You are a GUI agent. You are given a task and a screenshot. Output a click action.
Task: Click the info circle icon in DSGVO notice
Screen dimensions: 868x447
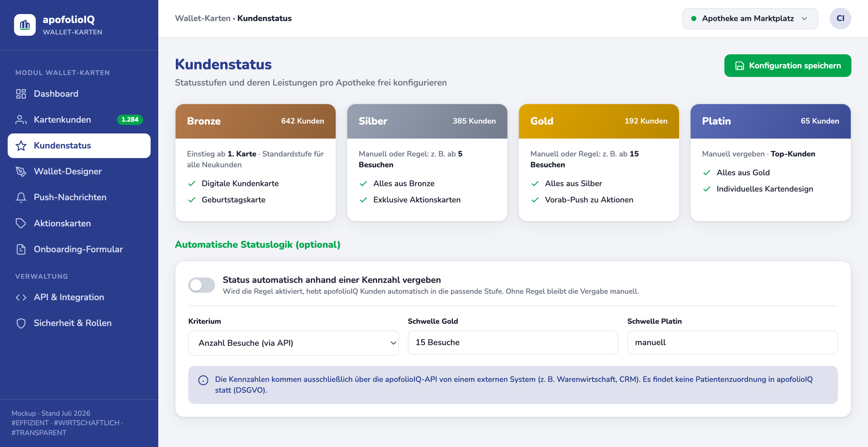coord(203,380)
